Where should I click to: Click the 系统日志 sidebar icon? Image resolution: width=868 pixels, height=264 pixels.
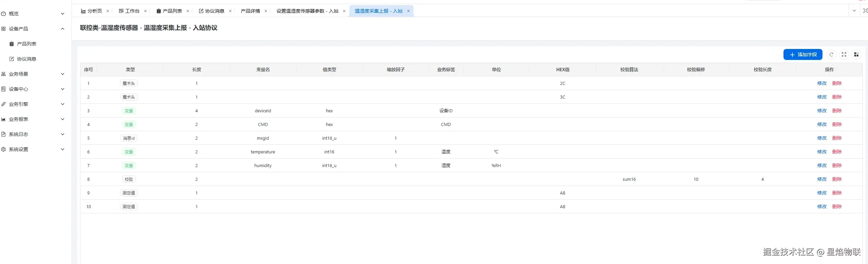[3, 134]
